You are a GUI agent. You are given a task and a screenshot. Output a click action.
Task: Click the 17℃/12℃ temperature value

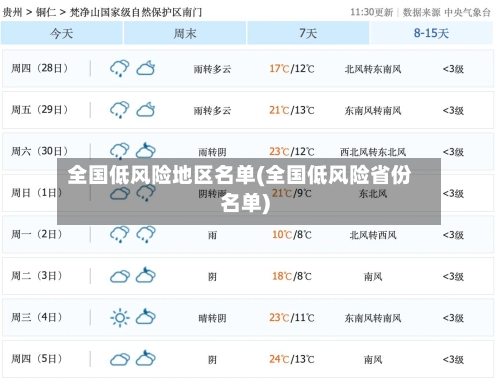click(x=292, y=69)
